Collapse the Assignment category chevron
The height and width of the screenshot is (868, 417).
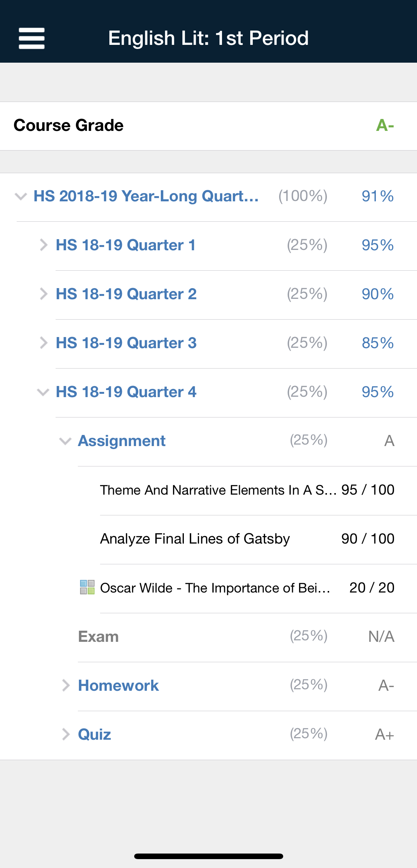tap(64, 441)
